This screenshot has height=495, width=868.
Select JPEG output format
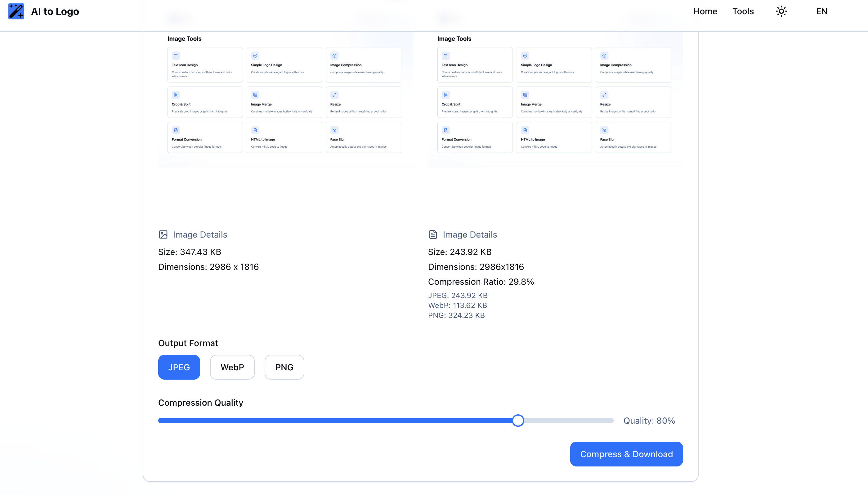tap(179, 367)
